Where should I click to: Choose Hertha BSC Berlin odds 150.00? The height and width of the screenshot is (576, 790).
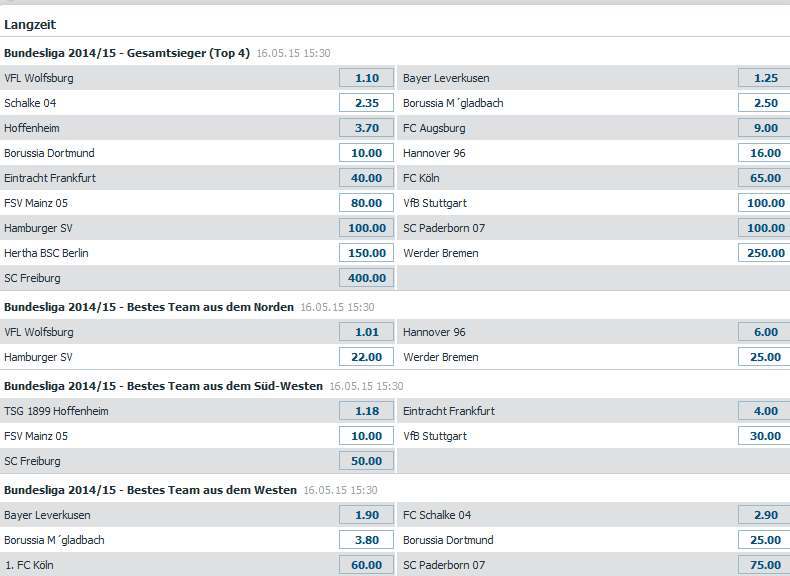[x=366, y=253]
